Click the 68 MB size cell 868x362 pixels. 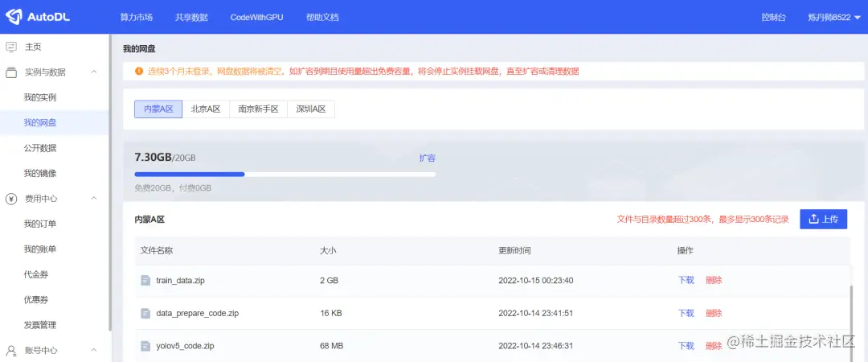tap(332, 346)
